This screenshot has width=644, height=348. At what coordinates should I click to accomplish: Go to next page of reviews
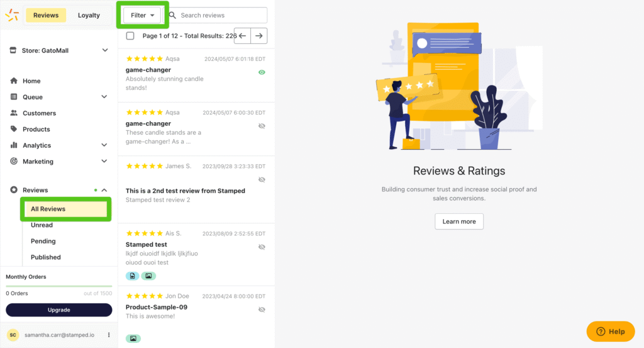pyautogui.click(x=258, y=36)
